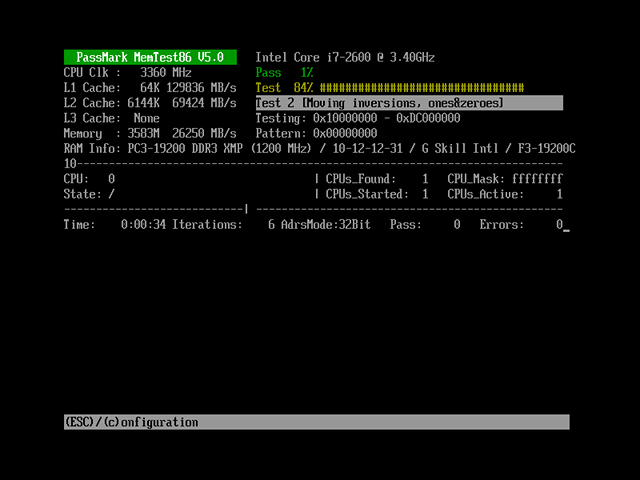Screen dimensions: 640x480
Task: Click the Testing 0x10000000 - 0xDC000000 range
Action: click(x=358, y=118)
